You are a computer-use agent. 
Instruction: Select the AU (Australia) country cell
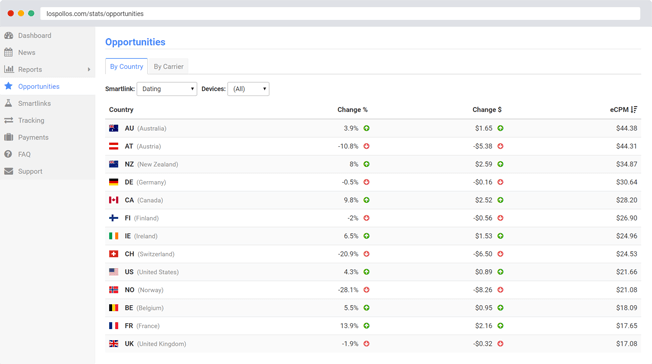point(146,128)
